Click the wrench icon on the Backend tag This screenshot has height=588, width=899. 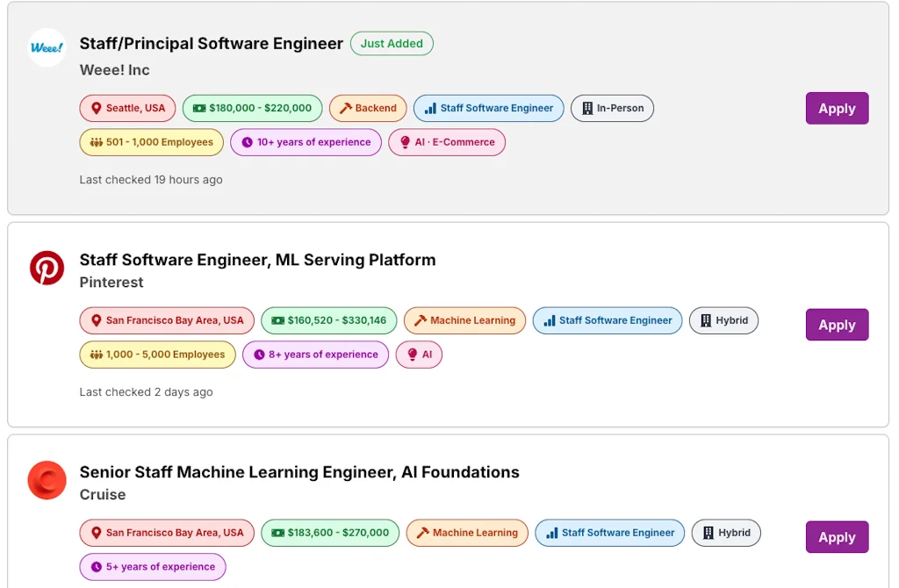[343, 108]
